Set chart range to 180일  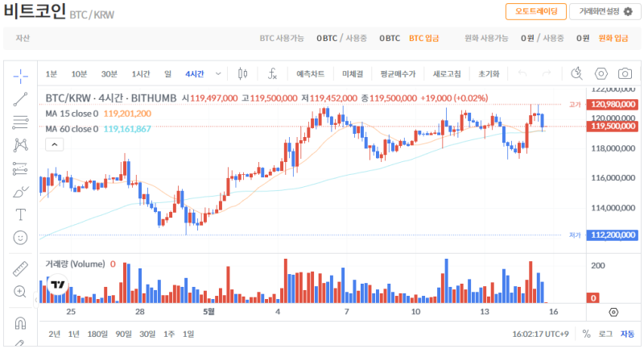(x=97, y=334)
